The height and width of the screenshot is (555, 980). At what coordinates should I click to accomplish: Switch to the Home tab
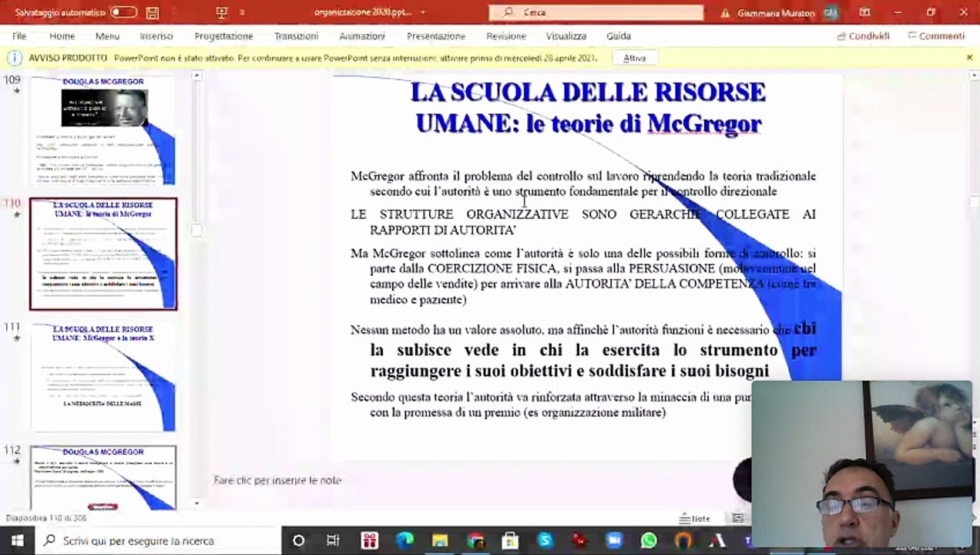coord(62,36)
